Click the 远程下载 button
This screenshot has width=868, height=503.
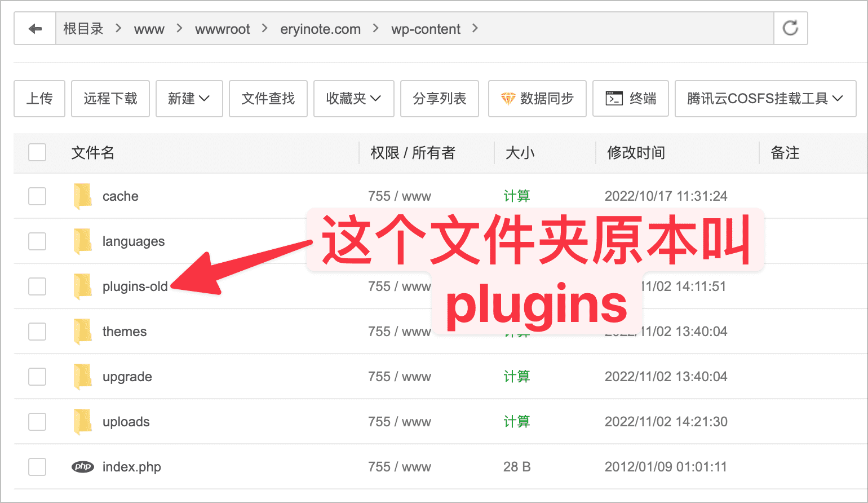click(x=110, y=99)
